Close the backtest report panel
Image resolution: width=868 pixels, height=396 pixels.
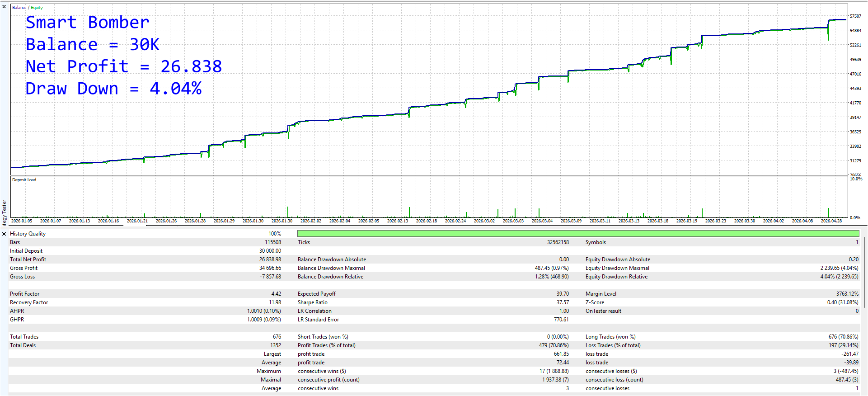tap(4, 234)
